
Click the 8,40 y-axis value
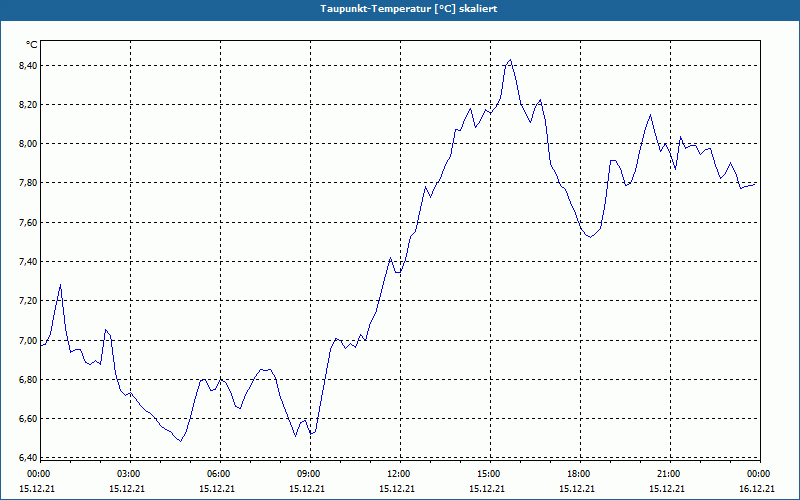[x=28, y=65]
